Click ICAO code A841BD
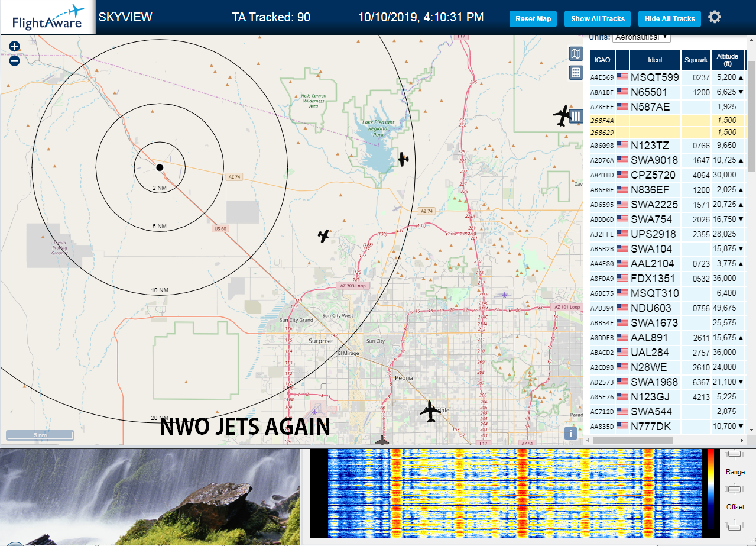This screenshot has width=756, height=546. [x=602, y=175]
